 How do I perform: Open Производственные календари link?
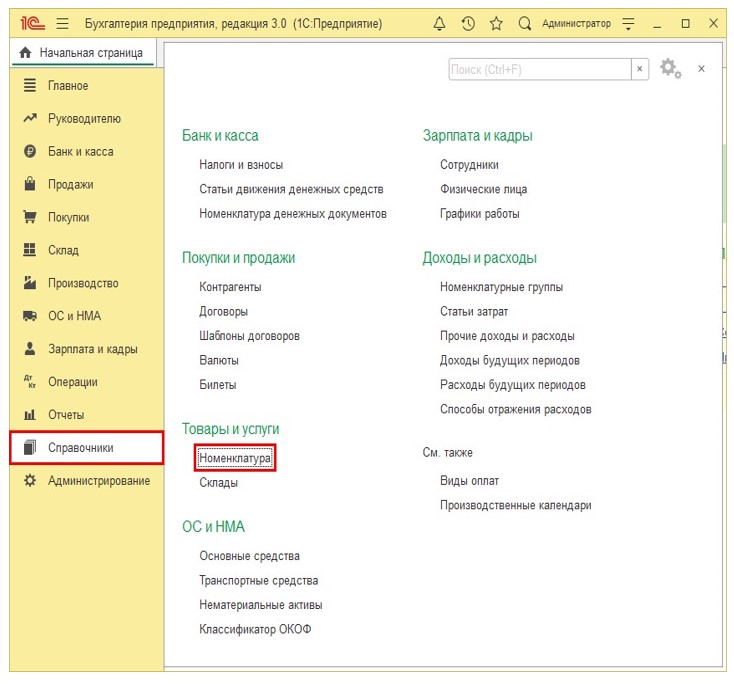click(x=515, y=506)
